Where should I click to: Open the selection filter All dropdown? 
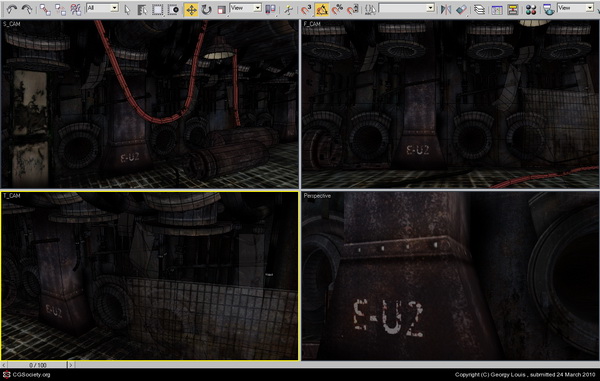coord(102,8)
